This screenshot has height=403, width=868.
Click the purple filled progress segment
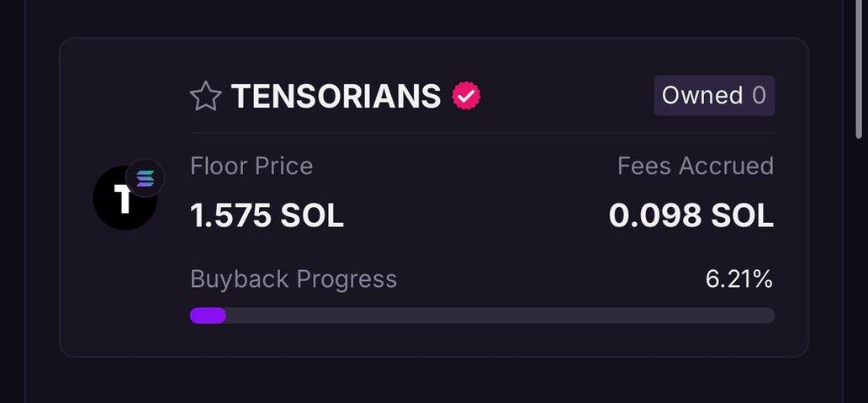click(x=208, y=316)
